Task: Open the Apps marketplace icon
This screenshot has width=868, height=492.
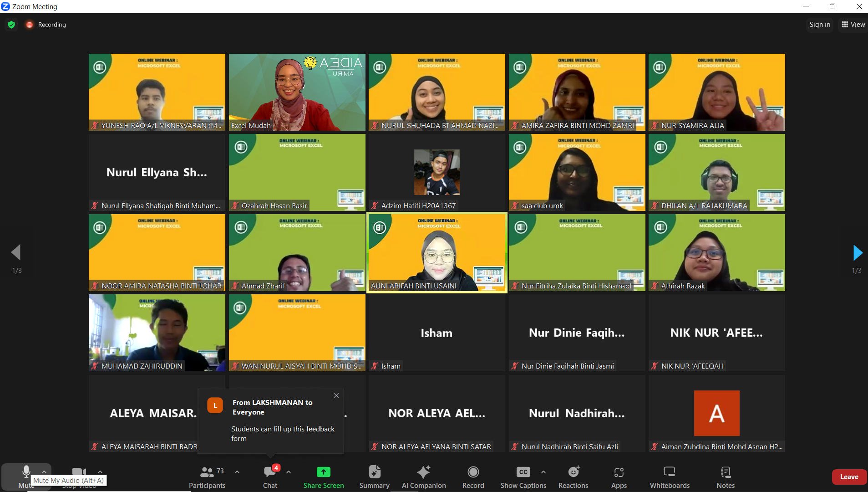Action: [x=619, y=477]
